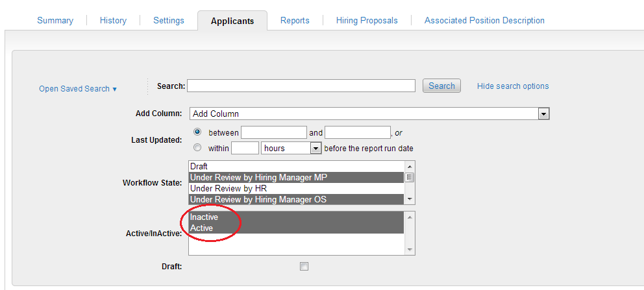Viewport: 644px width, 290px height.
Task: Expand the Open Saved Search menu
Action: (77, 89)
